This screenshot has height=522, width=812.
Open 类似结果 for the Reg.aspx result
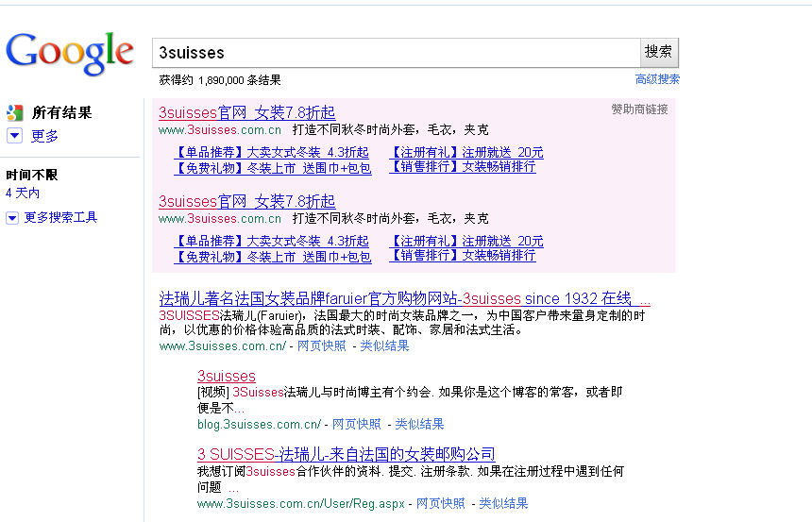click(503, 503)
